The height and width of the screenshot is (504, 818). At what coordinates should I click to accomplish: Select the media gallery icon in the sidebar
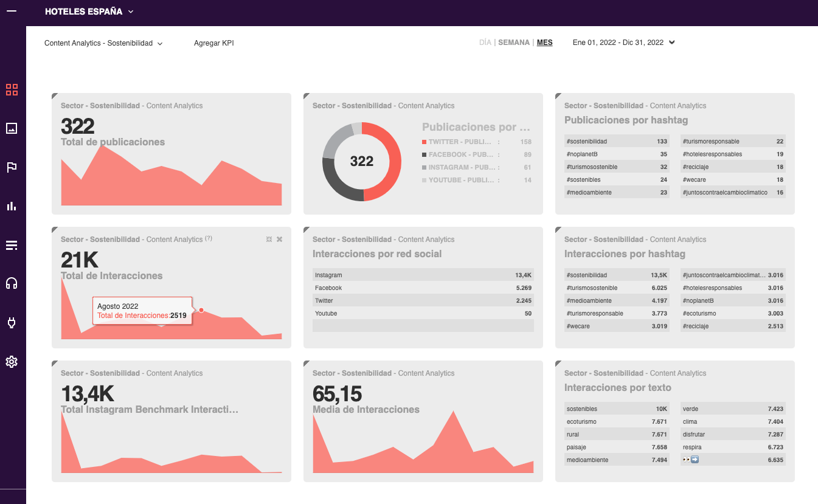12,128
